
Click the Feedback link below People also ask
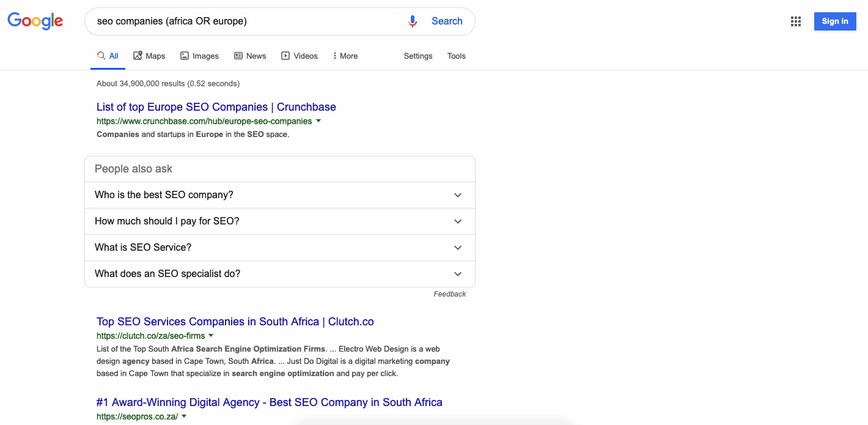450,294
